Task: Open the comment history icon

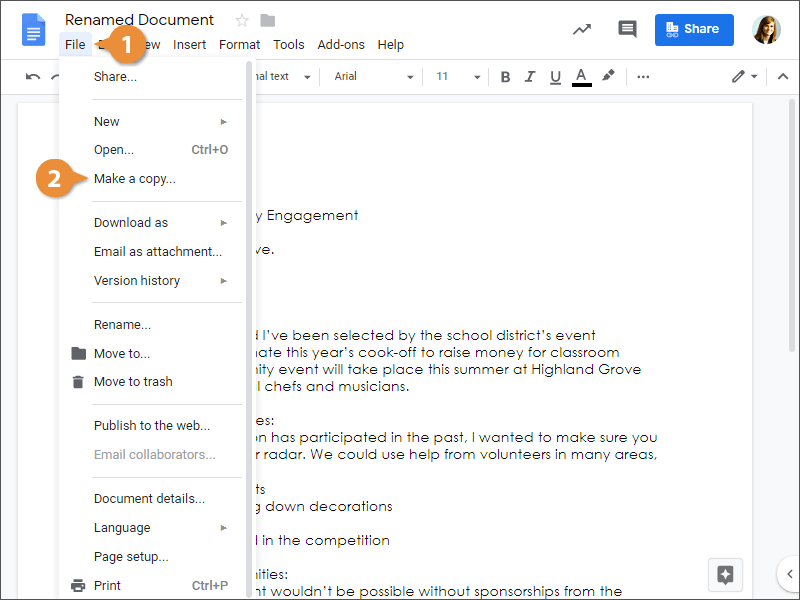Action: pyautogui.click(x=627, y=29)
